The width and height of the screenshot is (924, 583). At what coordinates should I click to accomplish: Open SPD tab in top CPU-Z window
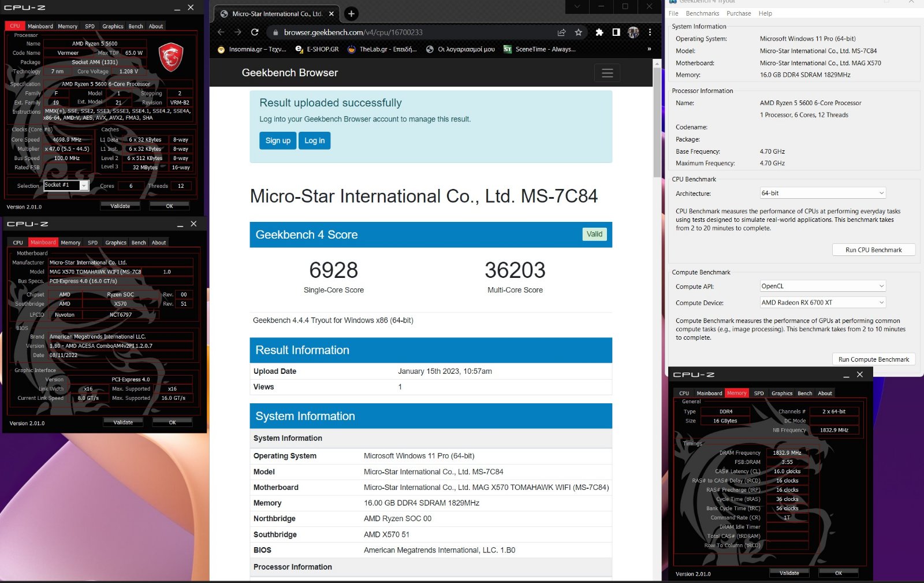coord(90,26)
